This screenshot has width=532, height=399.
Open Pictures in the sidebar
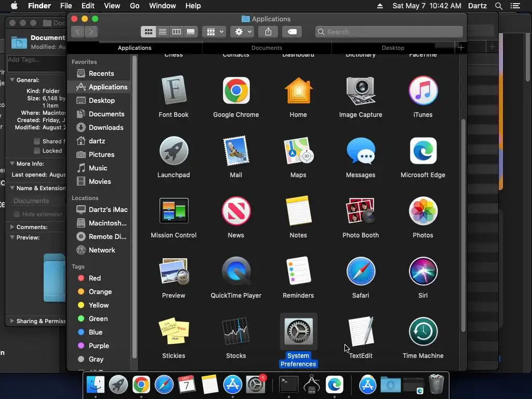tap(99, 155)
